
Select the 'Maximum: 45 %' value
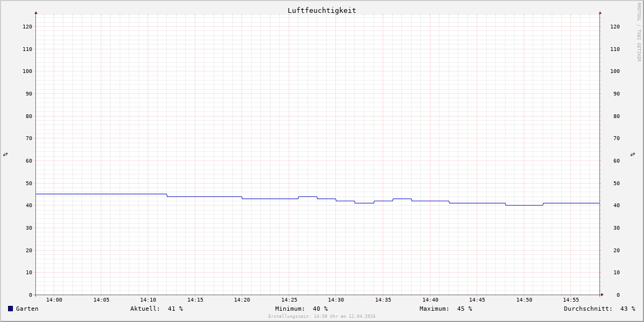[446, 309]
